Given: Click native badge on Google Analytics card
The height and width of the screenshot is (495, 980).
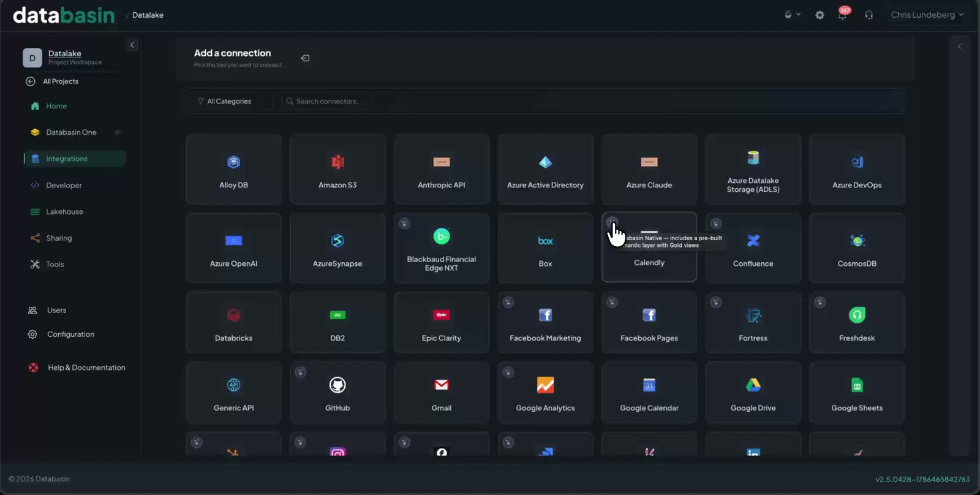Looking at the screenshot, I should (x=508, y=372).
